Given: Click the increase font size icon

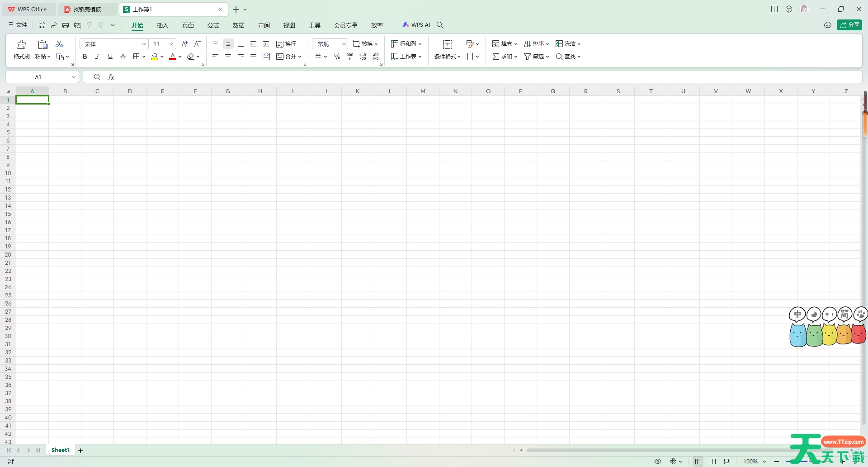Looking at the screenshot, I should coord(184,44).
